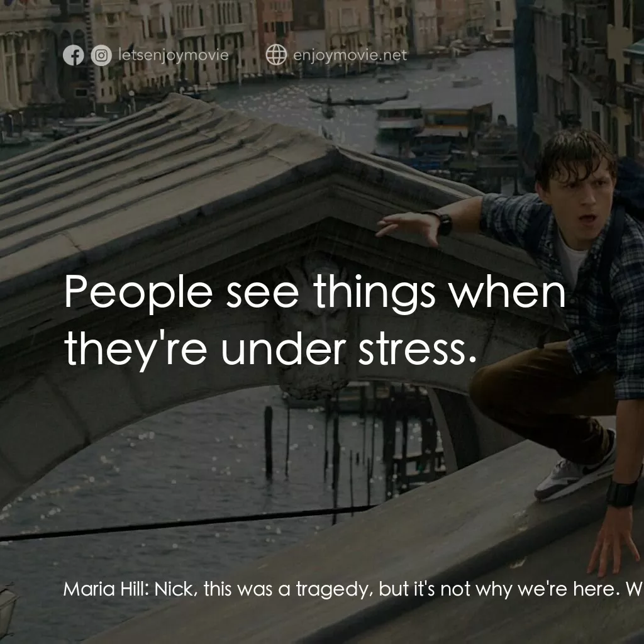Open the letsenjoymovie social handle
The image size is (644, 644).
[173, 56]
